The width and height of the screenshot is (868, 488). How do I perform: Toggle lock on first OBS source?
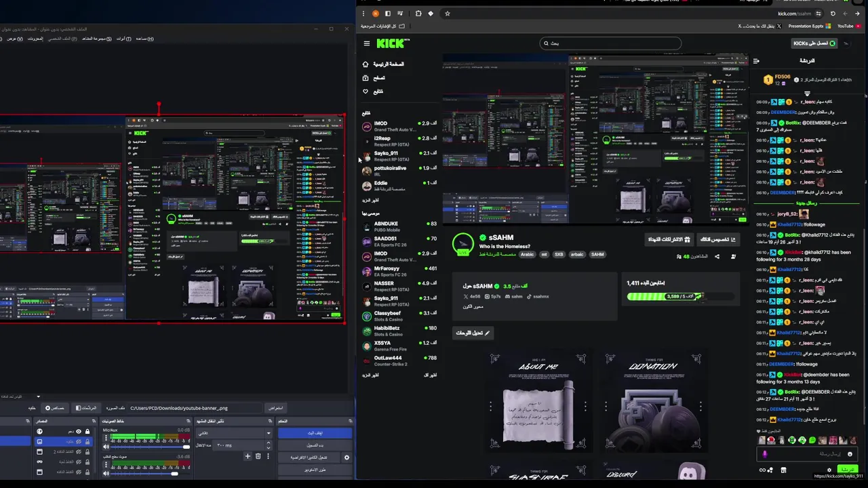pyautogui.click(x=87, y=431)
